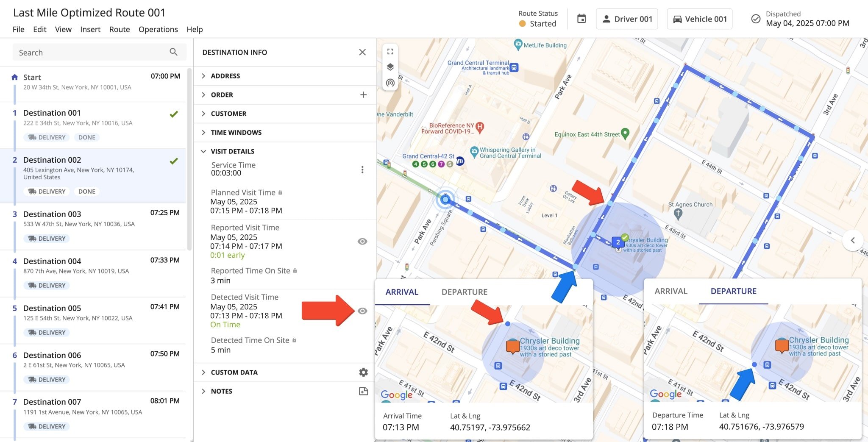This screenshot has width=868, height=442.
Task: Select Destination 004 in the list
Action: (x=93, y=274)
